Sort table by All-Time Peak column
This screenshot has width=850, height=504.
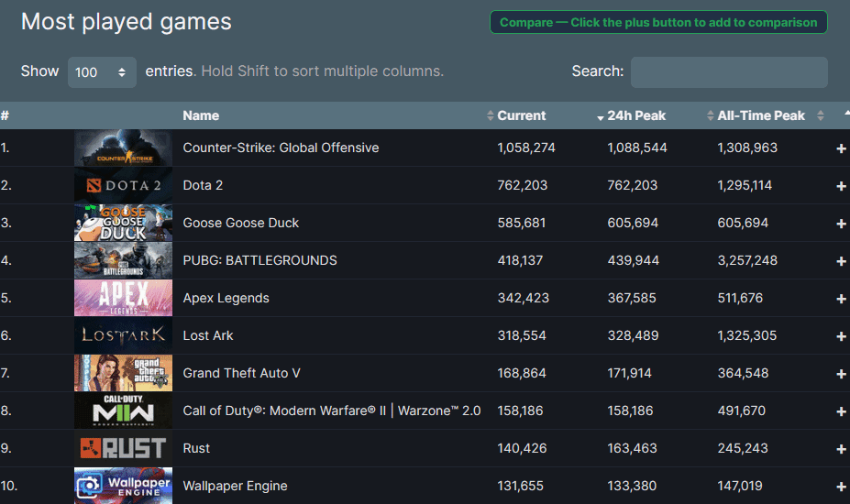coord(761,115)
